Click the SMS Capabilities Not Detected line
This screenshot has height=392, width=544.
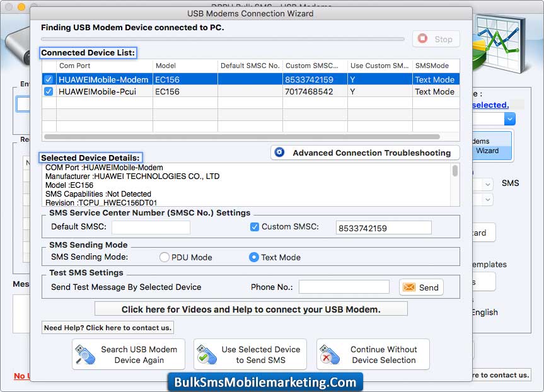(98, 194)
